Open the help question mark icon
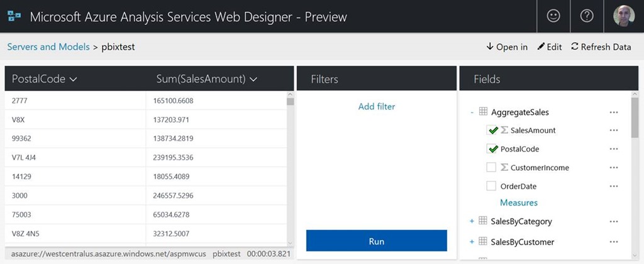The height and width of the screenshot is (264, 644). point(587,16)
